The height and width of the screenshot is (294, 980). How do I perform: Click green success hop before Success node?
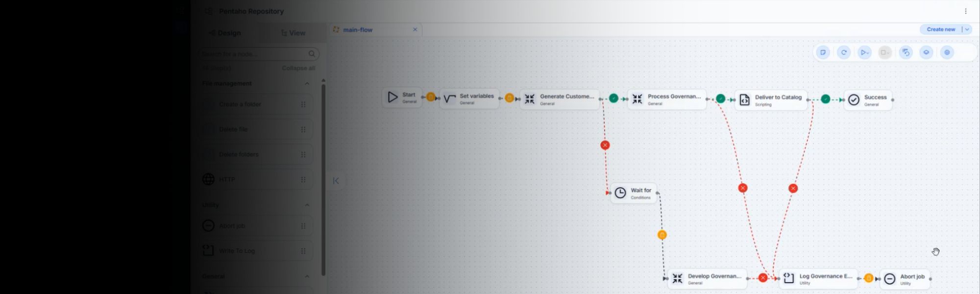tap(826, 99)
